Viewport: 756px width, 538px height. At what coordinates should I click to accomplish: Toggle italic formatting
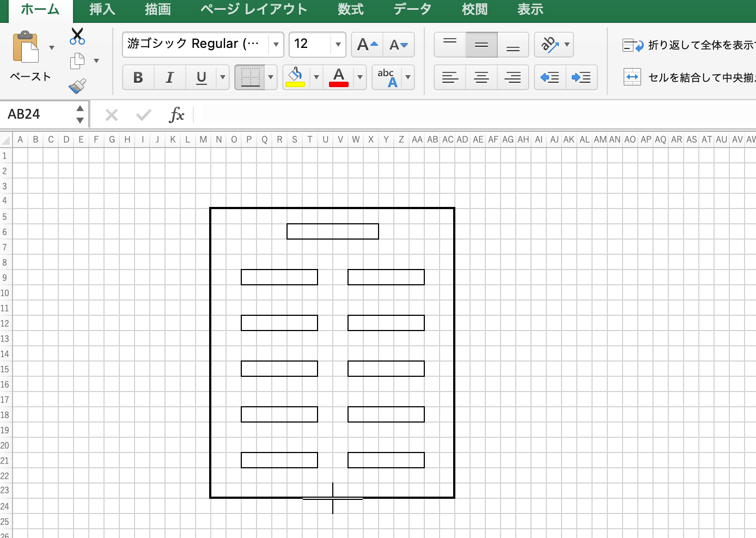pyautogui.click(x=170, y=77)
